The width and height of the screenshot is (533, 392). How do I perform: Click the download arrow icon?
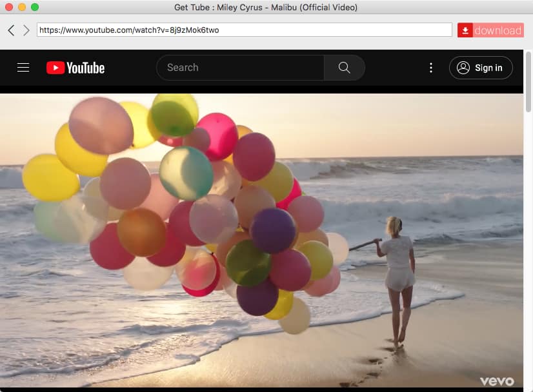coord(465,30)
